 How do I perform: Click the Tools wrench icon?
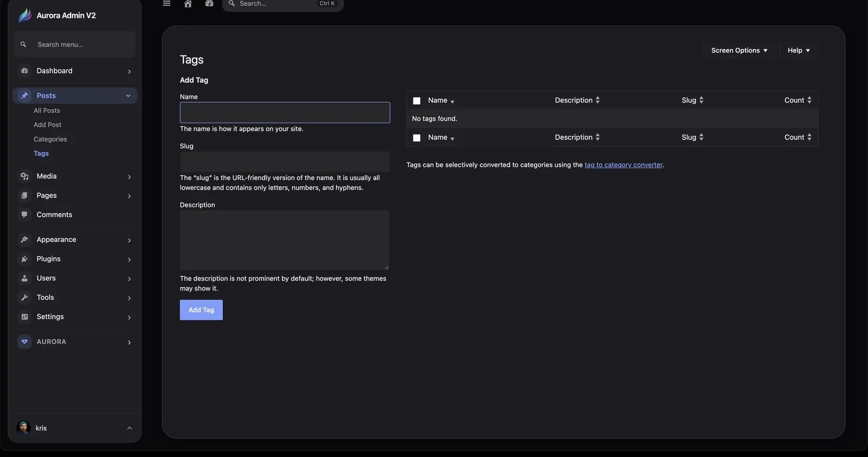pos(24,297)
